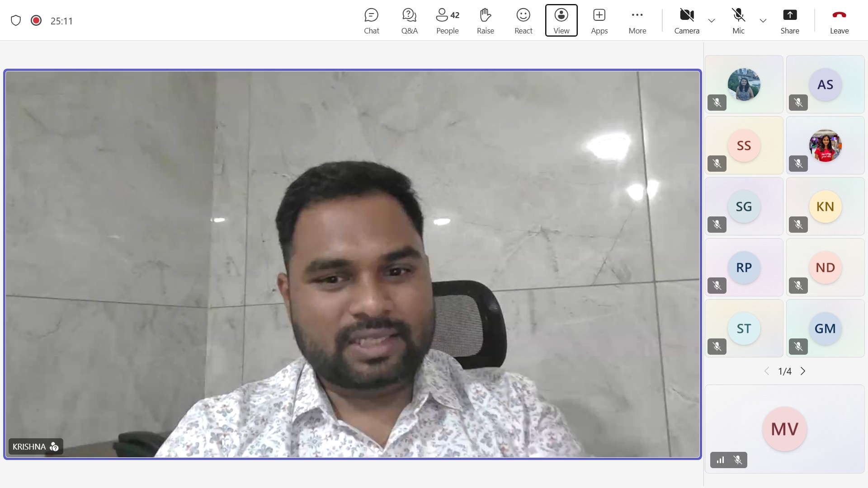
Task: Raise your hand
Action: pos(485,21)
